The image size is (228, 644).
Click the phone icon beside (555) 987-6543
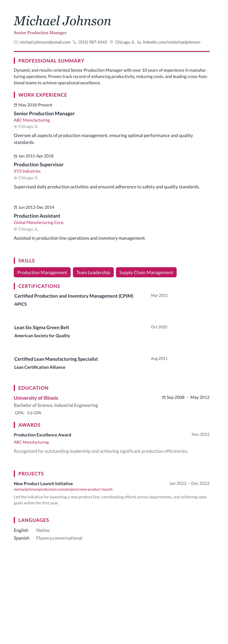click(75, 42)
